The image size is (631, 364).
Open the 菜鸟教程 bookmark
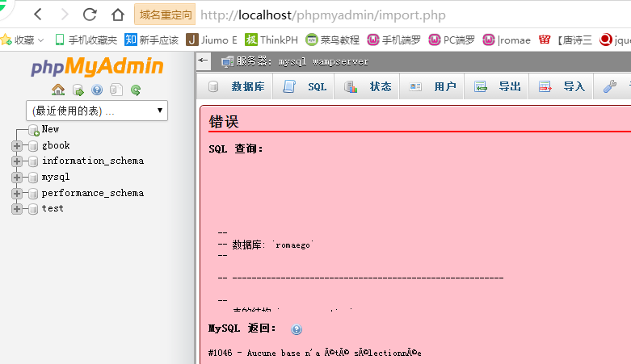pyautogui.click(x=332, y=40)
